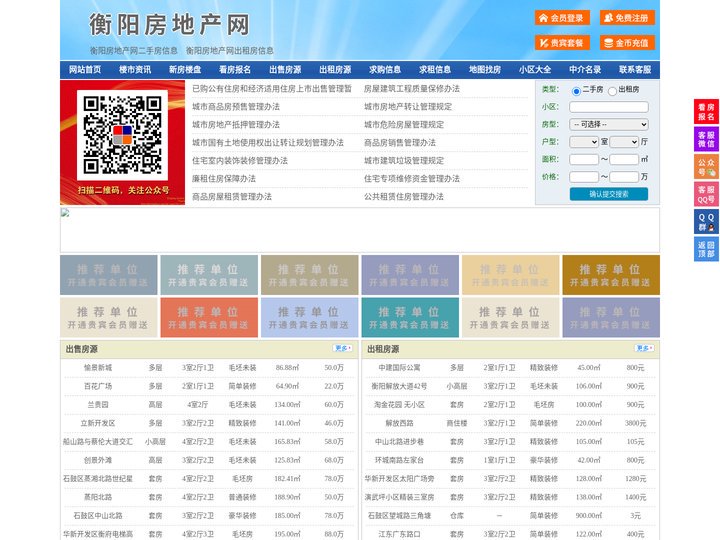Open the 解放西路 rental listing

(399, 423)
